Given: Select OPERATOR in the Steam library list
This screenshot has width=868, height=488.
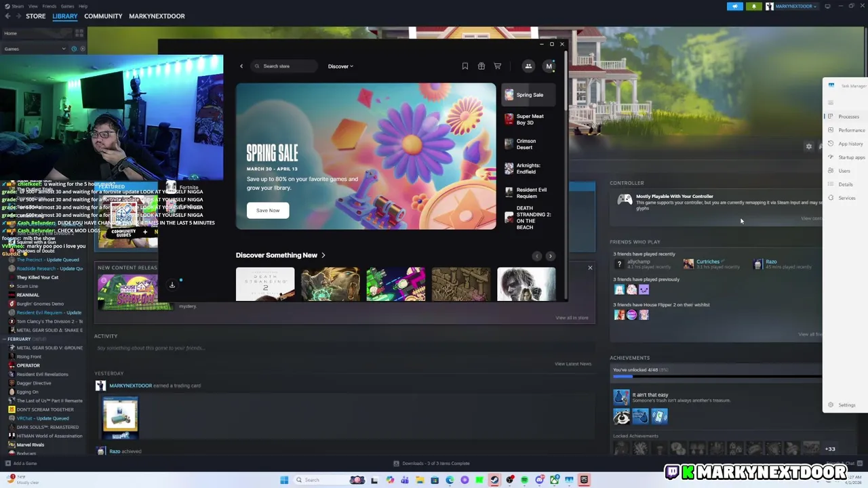Looking at the screenshot, I should [x=28, y=365].
